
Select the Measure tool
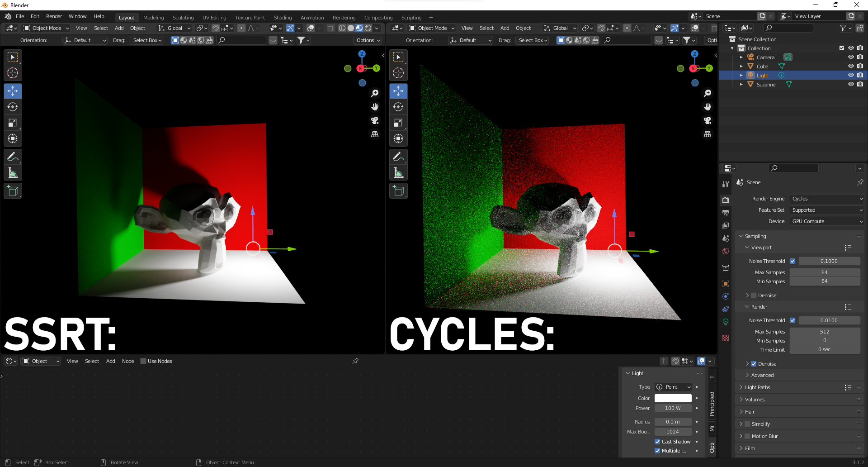click(13, 172)
